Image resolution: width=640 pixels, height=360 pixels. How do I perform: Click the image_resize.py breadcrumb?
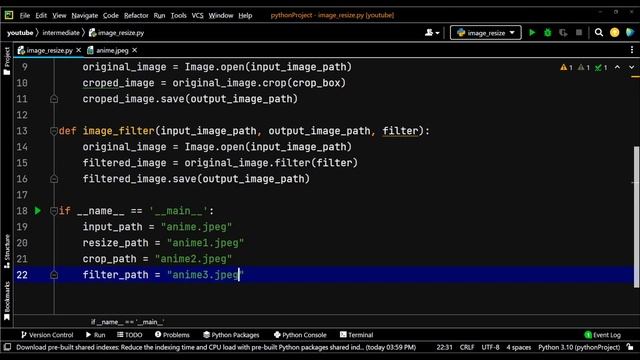(117, 33)
